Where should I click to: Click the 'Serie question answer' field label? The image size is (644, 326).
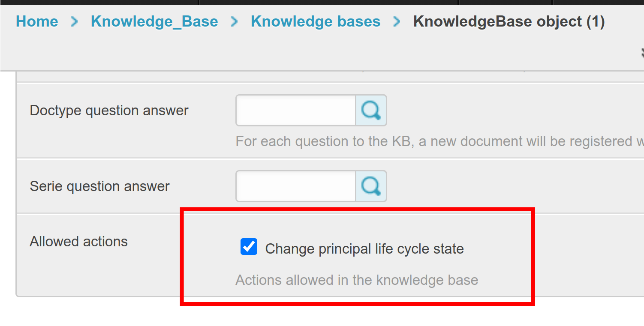[99, 186]
